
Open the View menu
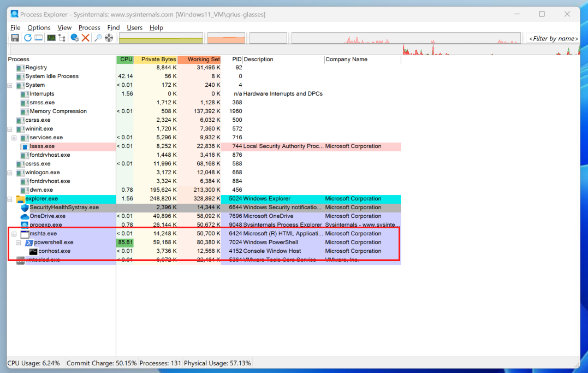pos(64,28)
